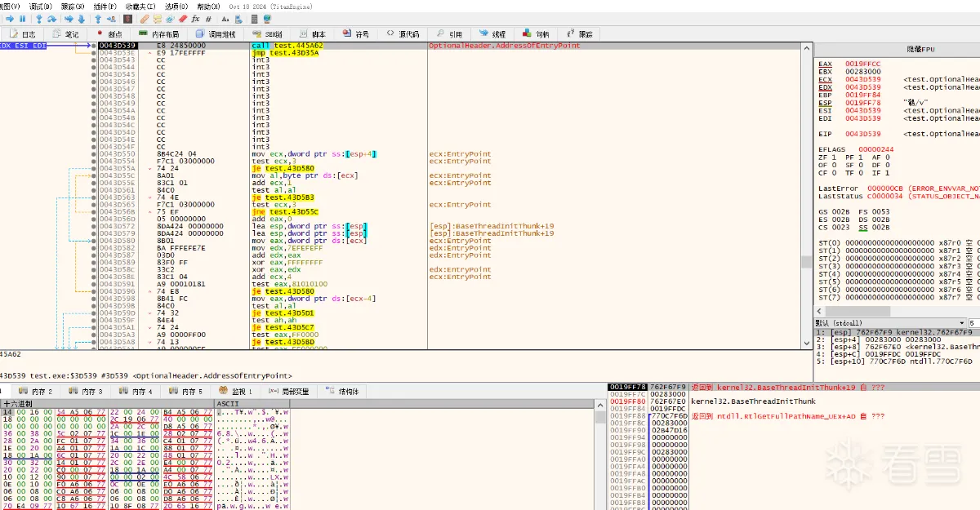The image size is (980, 510).
Task: Switch to the SEH链 tab
Action: 267,34
